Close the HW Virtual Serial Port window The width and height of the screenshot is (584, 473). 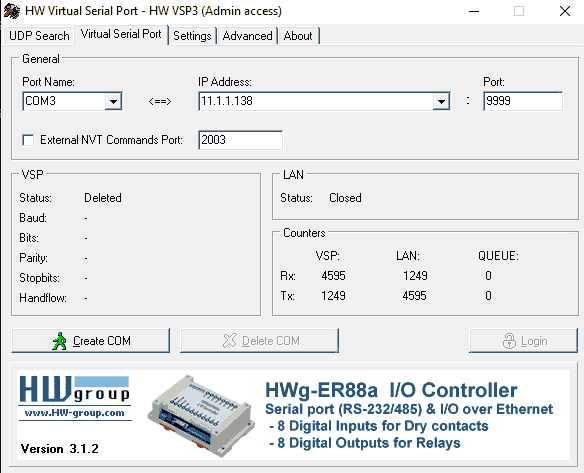pos(565,11)
